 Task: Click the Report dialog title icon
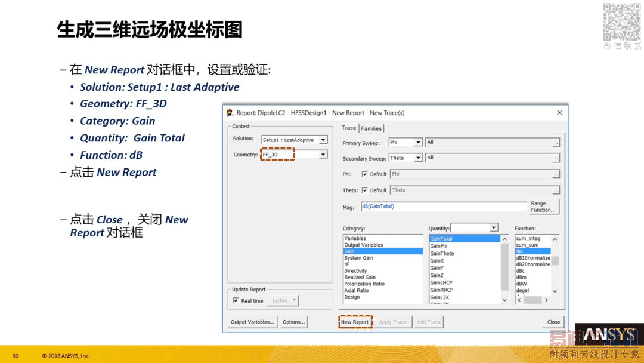click(x=230, y=113)
